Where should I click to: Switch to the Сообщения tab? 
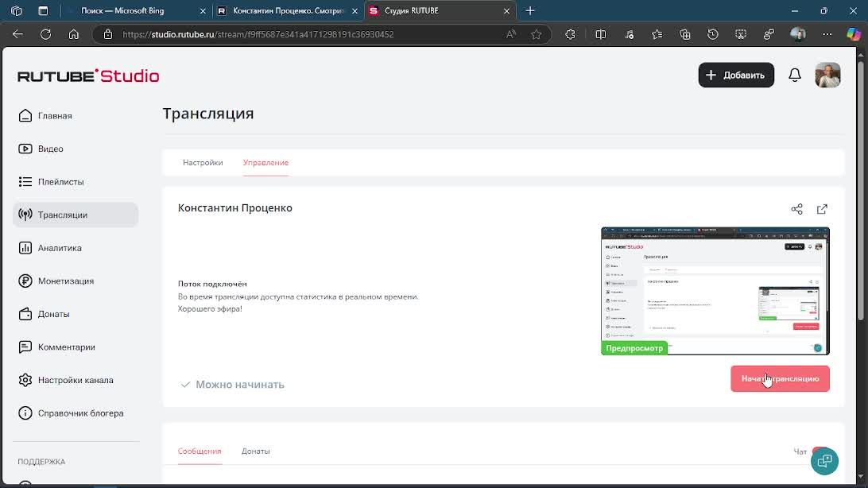click(x=200, y=451)
